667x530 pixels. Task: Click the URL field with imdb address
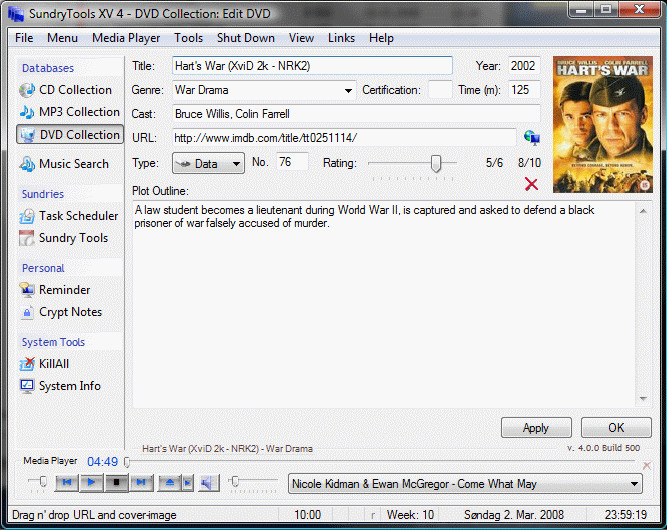click(345, 138)
